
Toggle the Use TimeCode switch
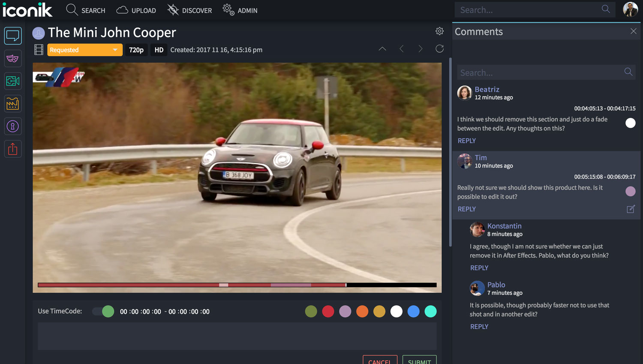coord(103,311)
